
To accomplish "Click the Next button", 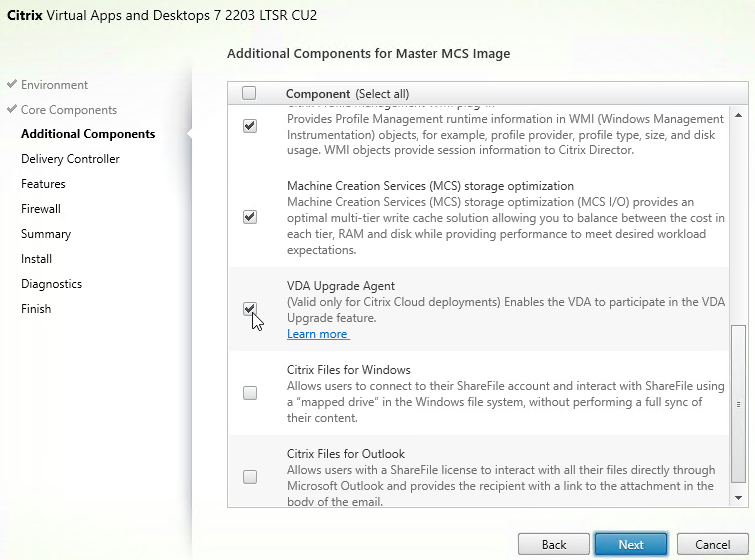I will (631, 545).
